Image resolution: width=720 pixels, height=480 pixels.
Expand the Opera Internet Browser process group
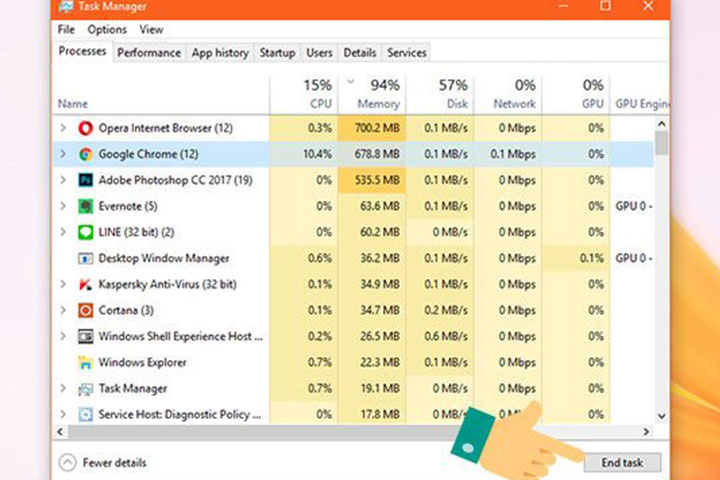[63, 128]
